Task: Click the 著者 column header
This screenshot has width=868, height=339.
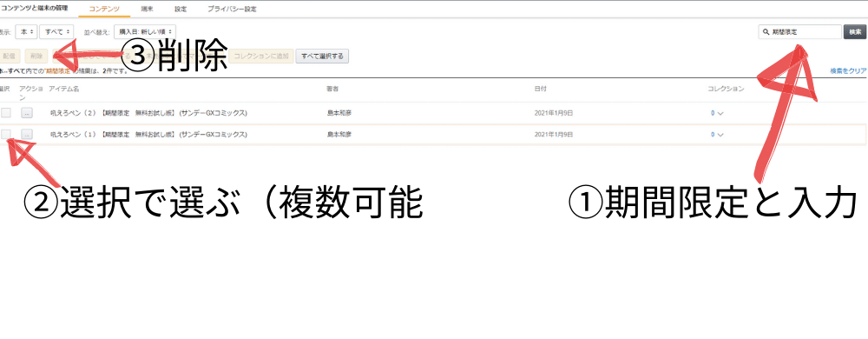Action: pyautogui.click(x=332, y=89)
